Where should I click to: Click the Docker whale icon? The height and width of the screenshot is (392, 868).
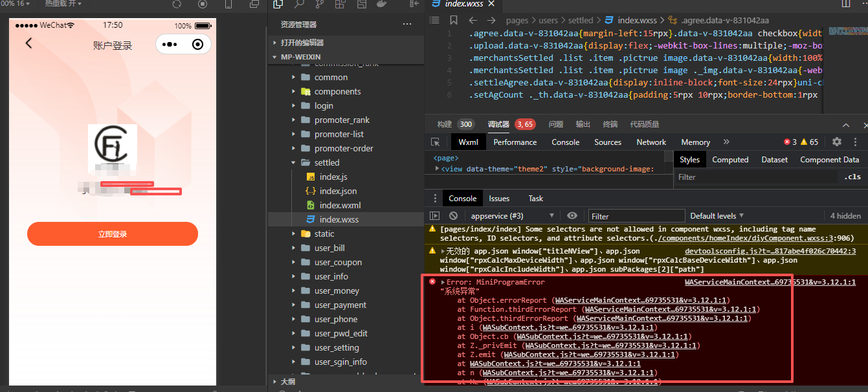tap(383, 4)
